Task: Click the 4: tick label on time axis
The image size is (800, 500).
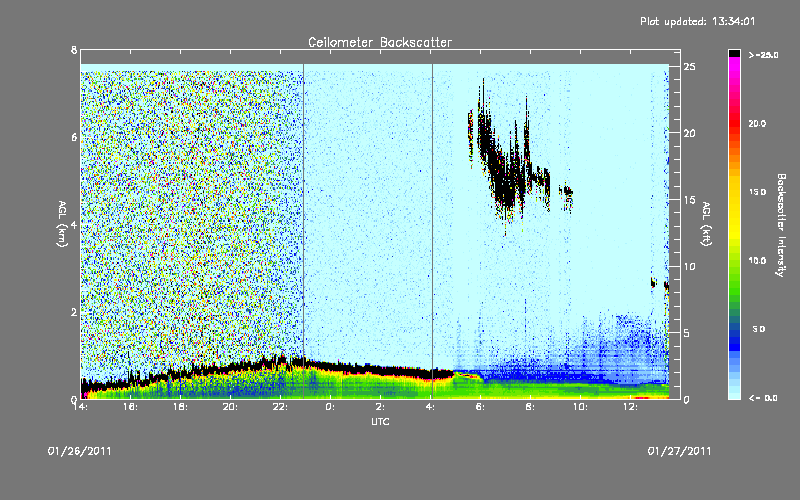Action: point(430,407)
